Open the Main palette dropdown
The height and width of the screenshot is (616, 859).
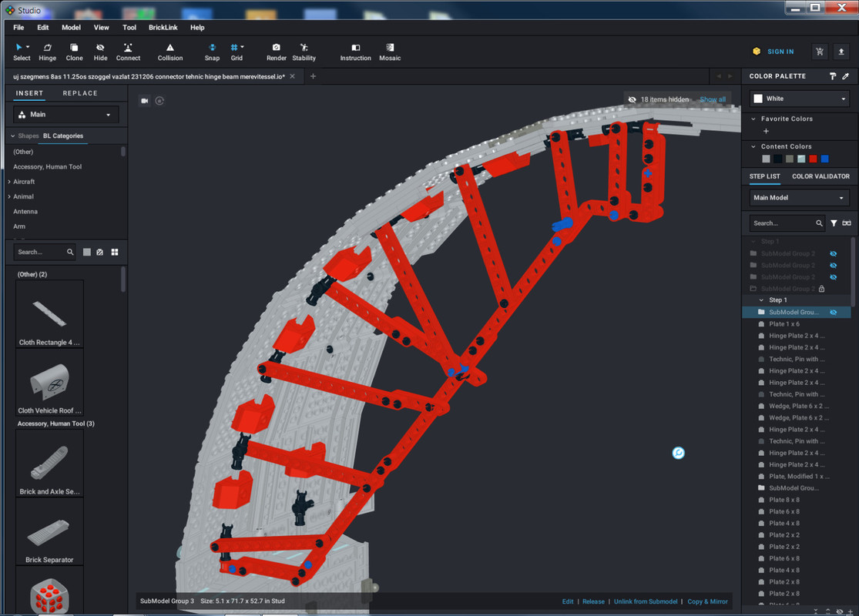(65, 115)
